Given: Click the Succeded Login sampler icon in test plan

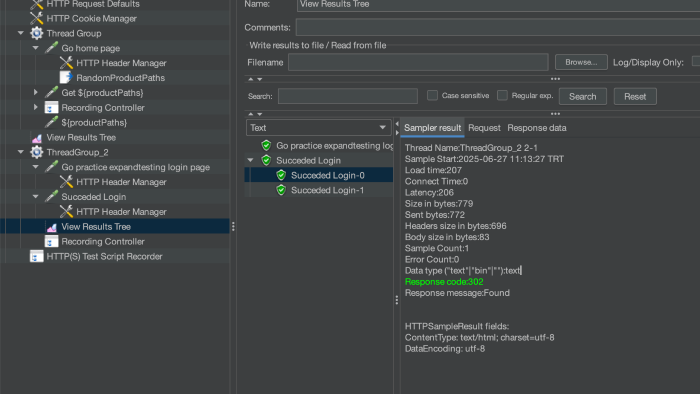Looking at the screenshot, I should point(51,197).
